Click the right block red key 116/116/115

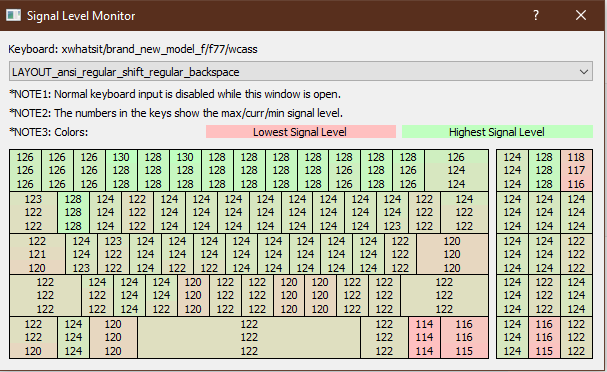click(x=544, y=337)
